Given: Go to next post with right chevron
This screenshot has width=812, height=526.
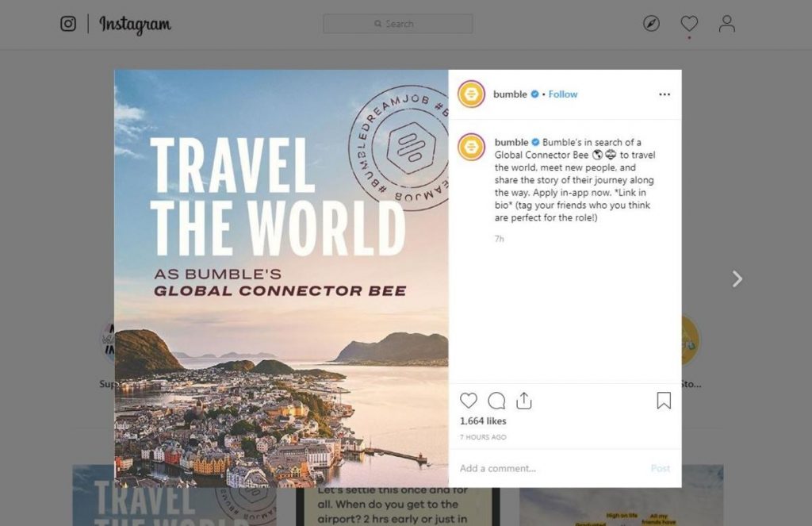Looking at the screenshot, I should (x=737, y=278).
